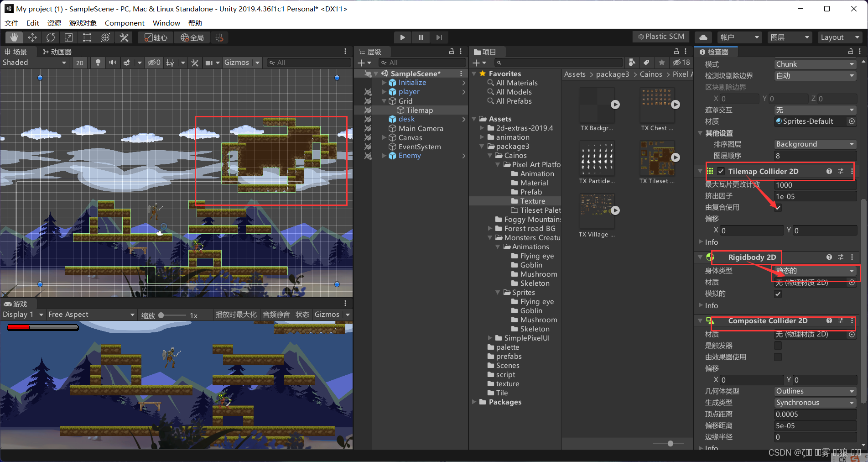Toggle scene lighting bulb icon

98,63
